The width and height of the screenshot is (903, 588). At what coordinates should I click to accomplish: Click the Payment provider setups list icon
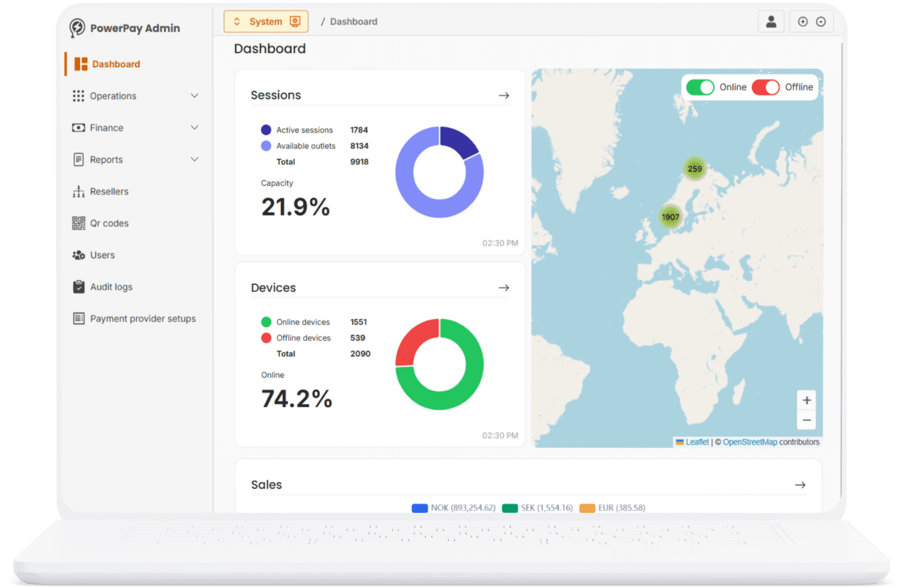pos(79,319)
